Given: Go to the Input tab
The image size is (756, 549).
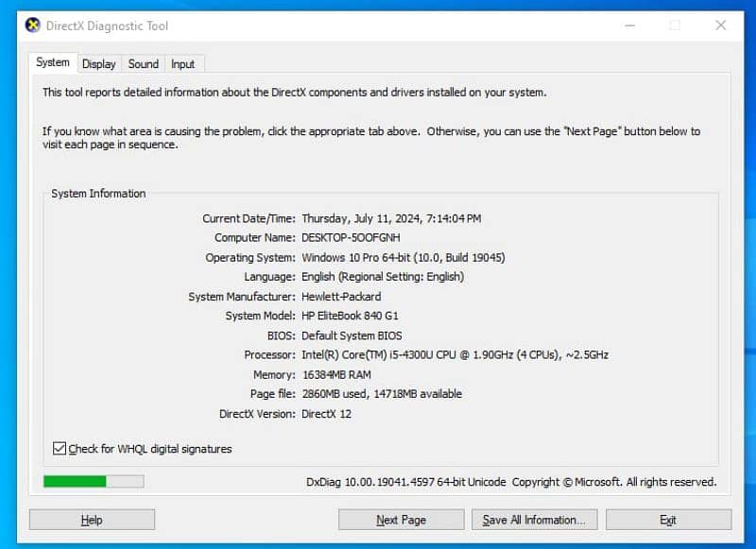Looking at the screenshot, I should pos(182,64).
